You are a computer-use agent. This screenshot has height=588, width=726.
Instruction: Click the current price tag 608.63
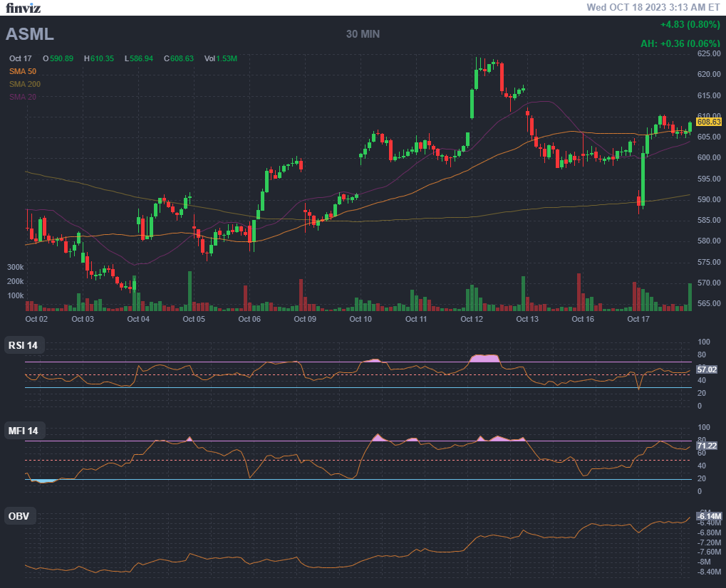click(709, 122)
